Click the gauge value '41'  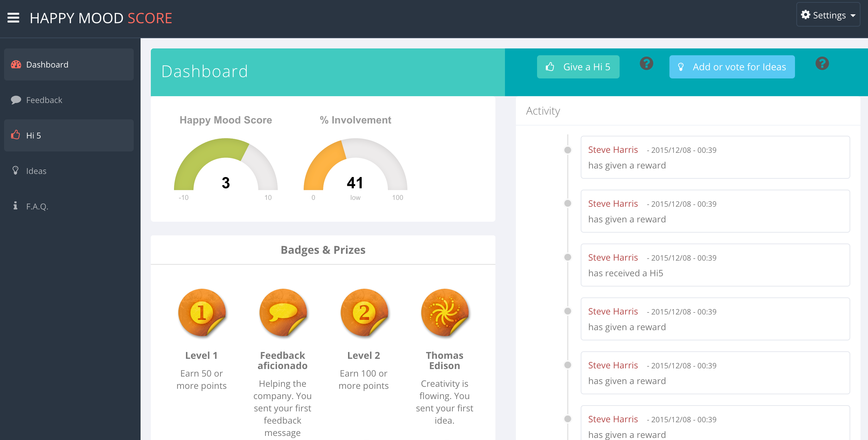[355, 183]
